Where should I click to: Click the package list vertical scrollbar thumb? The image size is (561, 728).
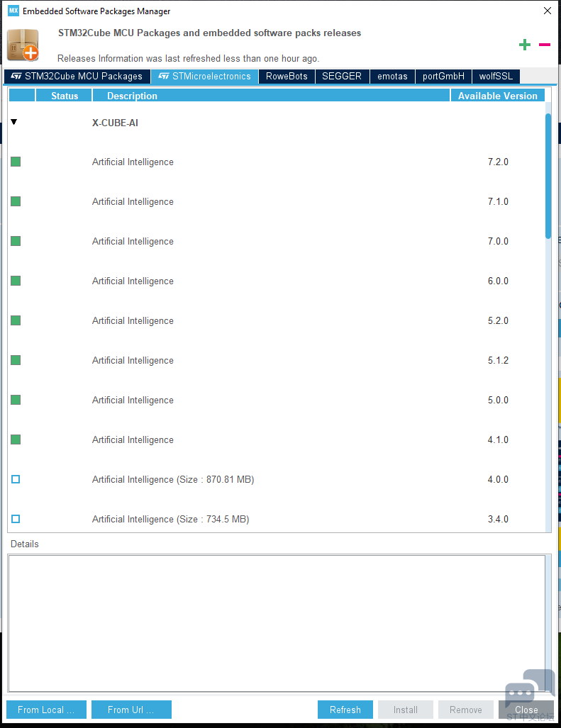[548, 176]
